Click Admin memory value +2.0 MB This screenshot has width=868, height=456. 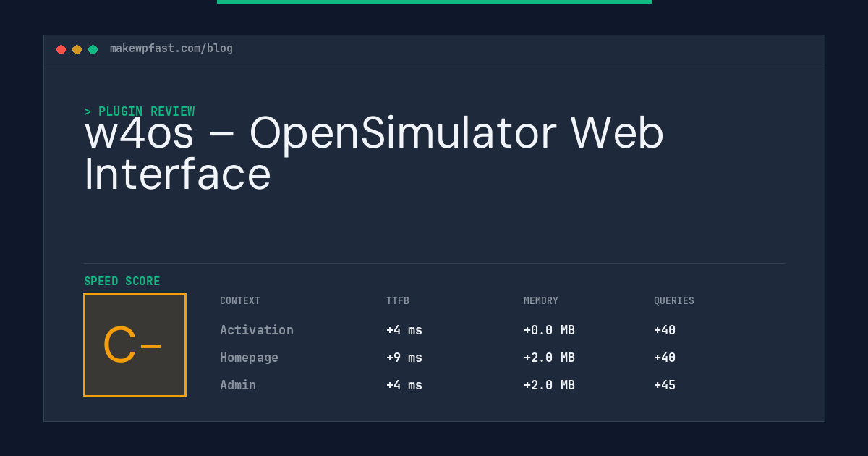pyautogui.click(x=549, y=385)
